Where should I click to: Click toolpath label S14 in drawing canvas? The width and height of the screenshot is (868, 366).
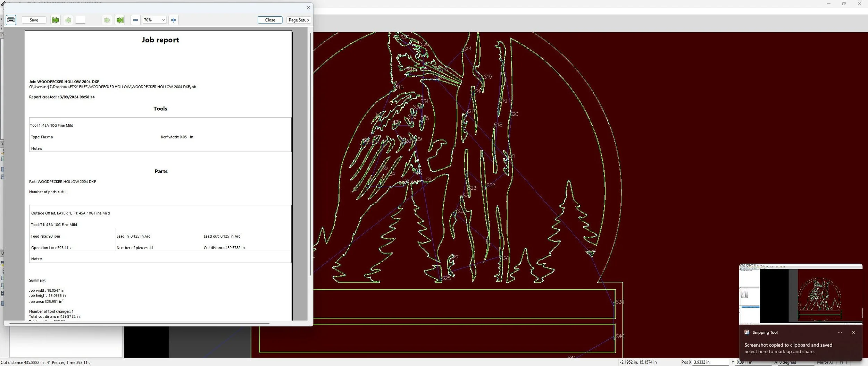tap(467, 49)
